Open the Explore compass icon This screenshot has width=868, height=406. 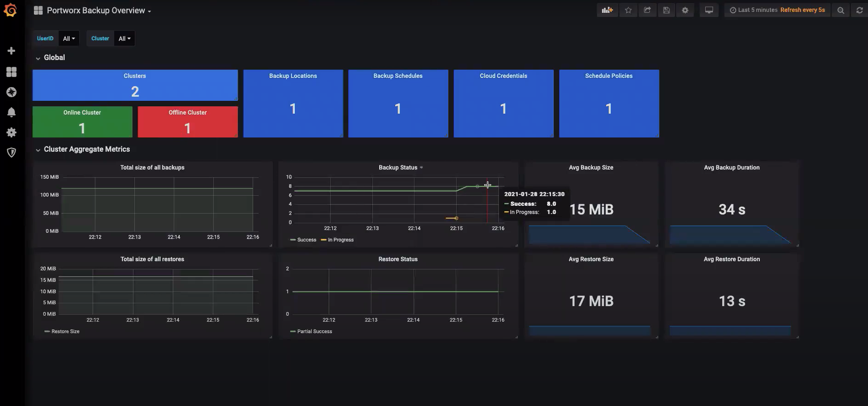pos(11,92)
